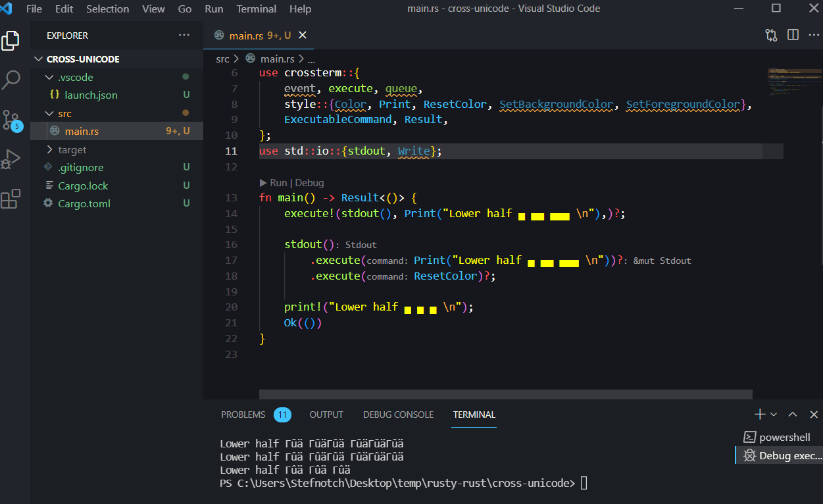Select the Debug exec terminal instance
The image size is (823, 504).
click(778, 455)
